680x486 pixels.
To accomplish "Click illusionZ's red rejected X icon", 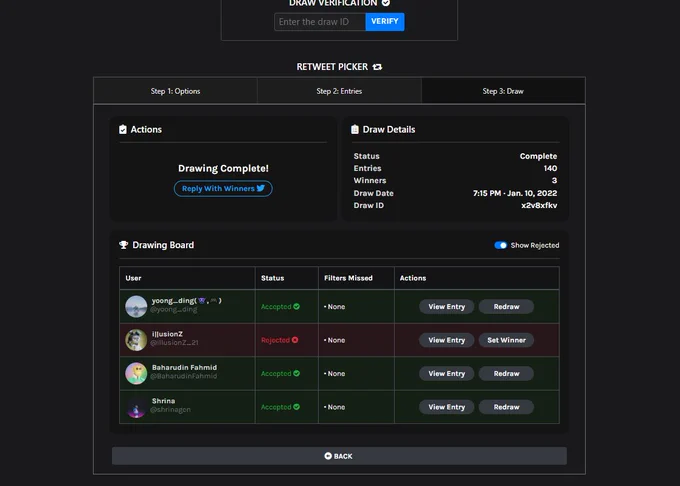I will (x=295, y=340).
